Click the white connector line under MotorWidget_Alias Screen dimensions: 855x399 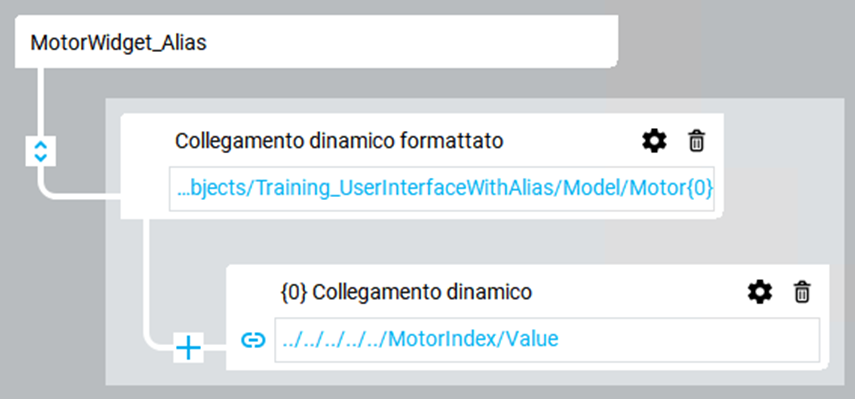coord(40,101)
